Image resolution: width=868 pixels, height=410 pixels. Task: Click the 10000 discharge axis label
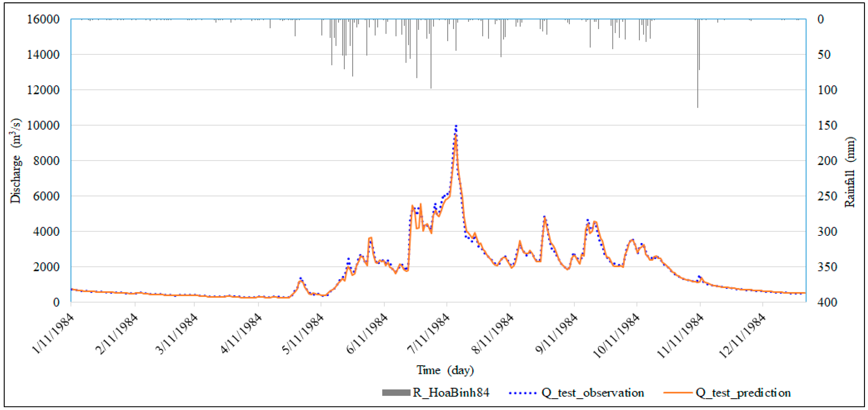tap(43, 125)
